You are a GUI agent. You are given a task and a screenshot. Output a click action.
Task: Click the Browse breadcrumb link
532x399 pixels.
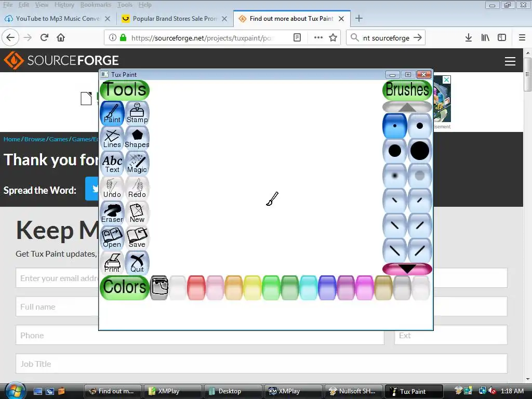[35, 139]
